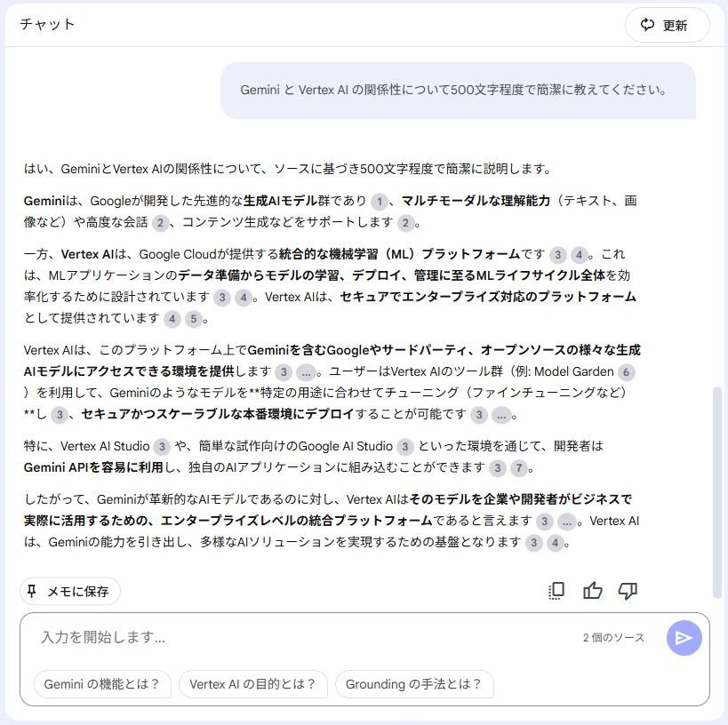Image resolution: width=728 pixels, height=725 pixels.
Task: Click the chat panel vertical scrollbar
Action: [x=716, y=492]
